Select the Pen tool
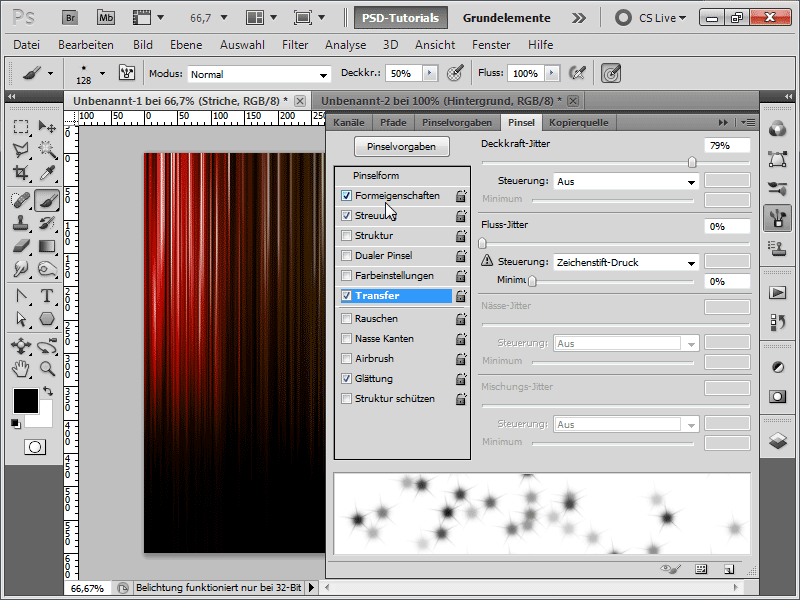The height and width of the screenshot is (600, 800). 21,296
